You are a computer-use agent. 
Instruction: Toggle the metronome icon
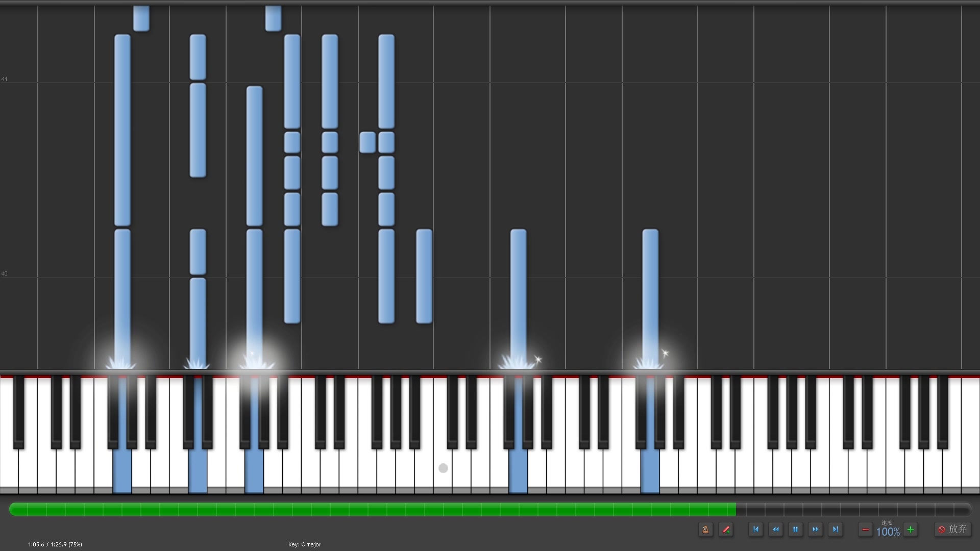(705, 530)
